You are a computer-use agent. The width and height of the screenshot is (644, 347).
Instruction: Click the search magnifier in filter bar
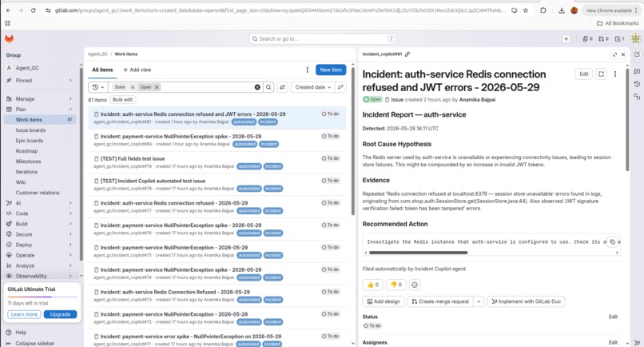(x=268, y=87)
